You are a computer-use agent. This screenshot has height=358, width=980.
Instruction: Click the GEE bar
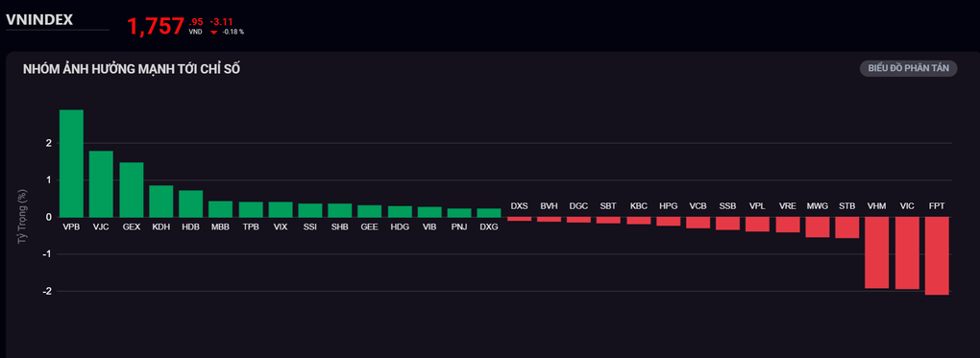coord(370,211)
